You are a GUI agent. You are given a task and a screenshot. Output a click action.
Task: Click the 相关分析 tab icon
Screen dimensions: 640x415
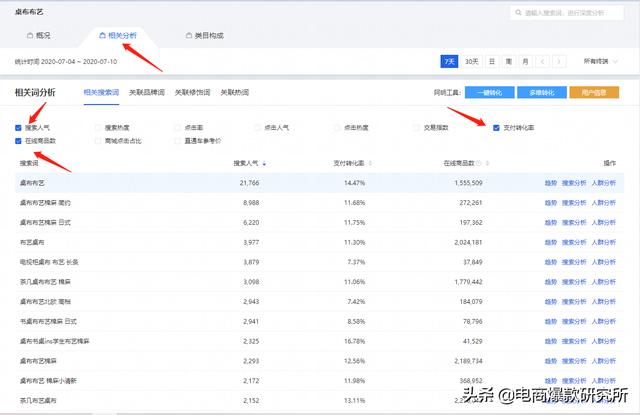[x=102, y=35]
